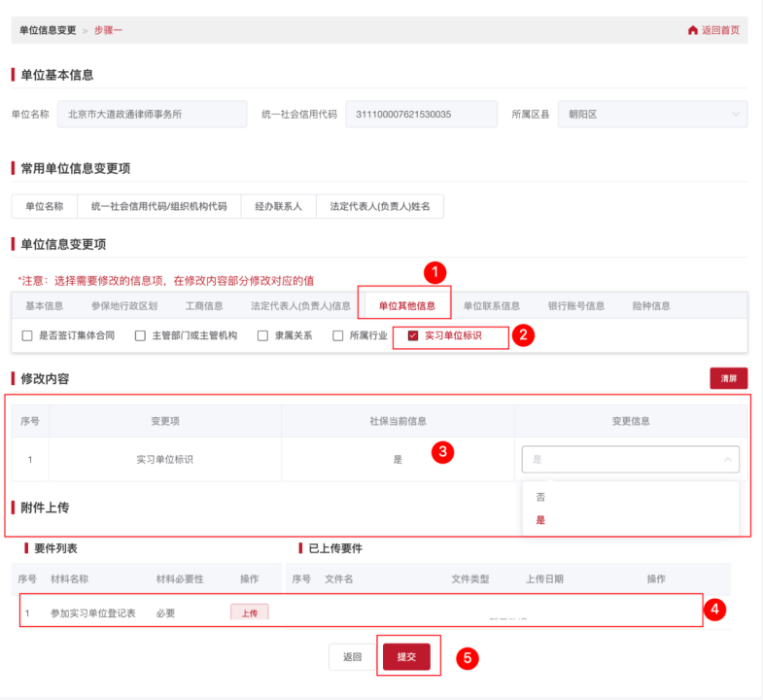Screen dimensions: 763x700
Task: Select the 经办联系人 quick change item
Action: [278, 206]
